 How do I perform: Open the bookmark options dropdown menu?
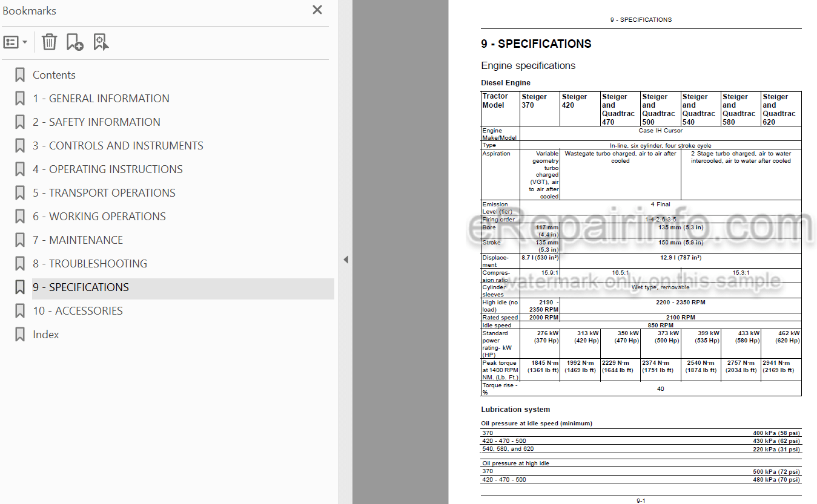tap(15, 42)
